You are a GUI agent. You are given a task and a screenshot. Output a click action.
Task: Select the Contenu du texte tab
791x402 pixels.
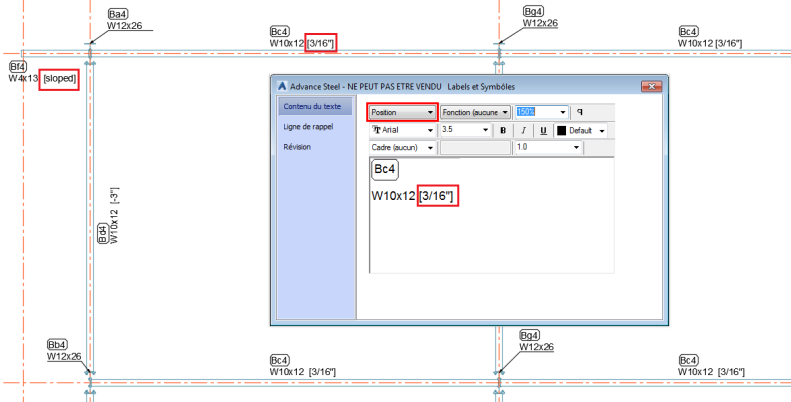pos(315,106)
